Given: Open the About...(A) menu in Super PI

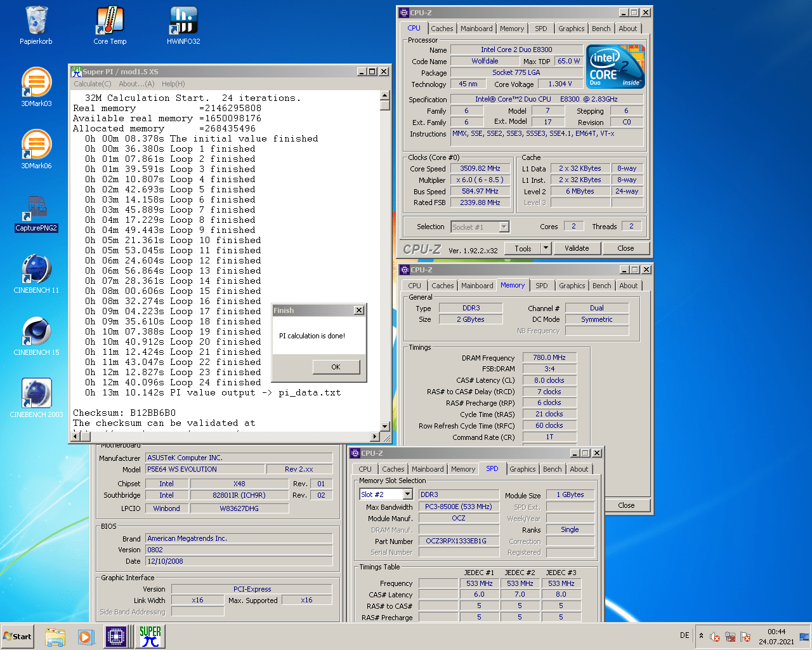Looking at the screenshot, I should pyautogui.click(x=136, y=84).
